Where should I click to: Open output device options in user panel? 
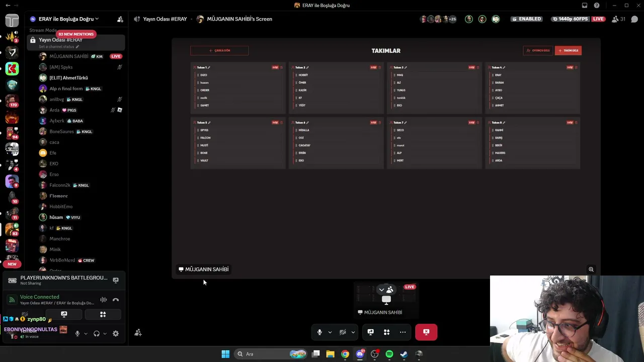click(105, 333)
